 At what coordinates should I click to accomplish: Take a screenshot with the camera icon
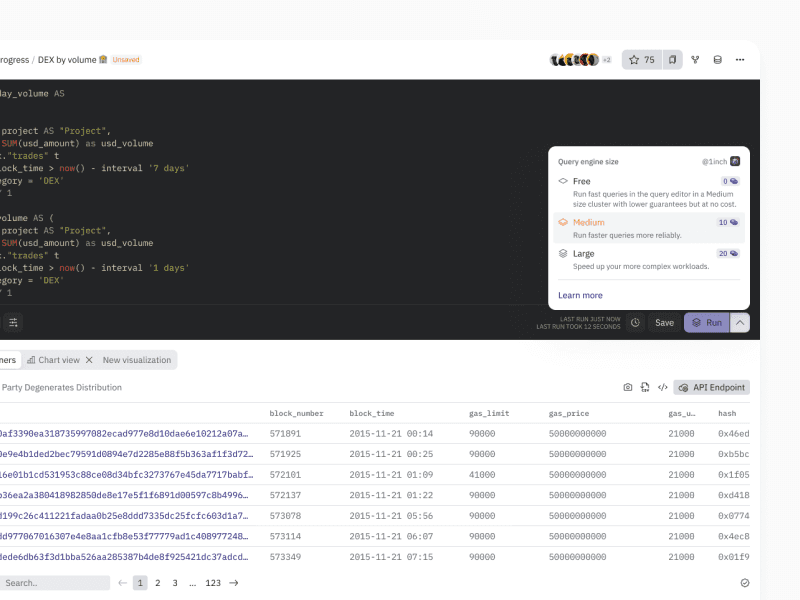click(628, 387)
